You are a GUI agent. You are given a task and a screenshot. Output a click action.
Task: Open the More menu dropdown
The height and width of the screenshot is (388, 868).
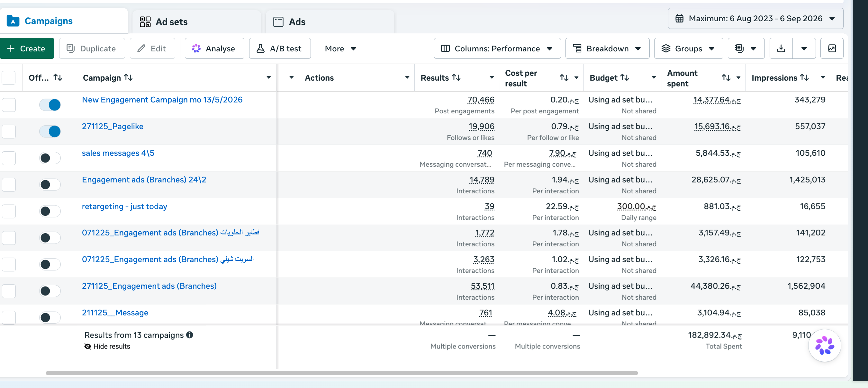(x=340, y=48)
